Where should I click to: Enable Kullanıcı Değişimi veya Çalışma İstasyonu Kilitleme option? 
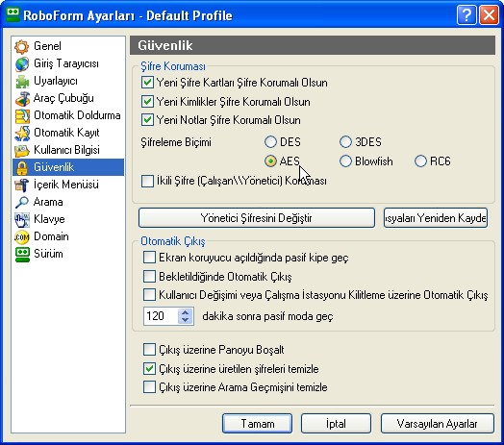click(x=149, y=295)
